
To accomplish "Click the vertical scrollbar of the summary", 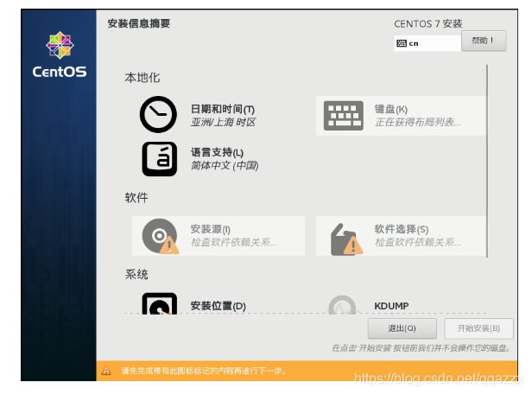I will [x=487, y=161].
